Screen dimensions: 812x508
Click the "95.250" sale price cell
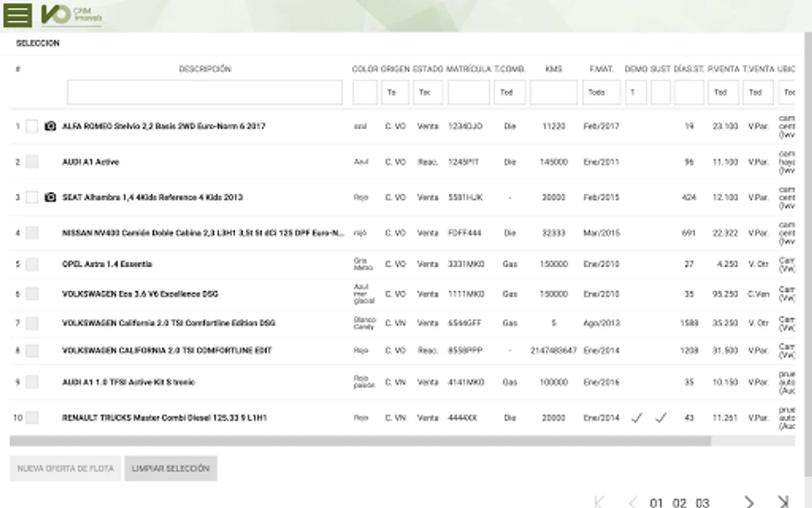725,294
